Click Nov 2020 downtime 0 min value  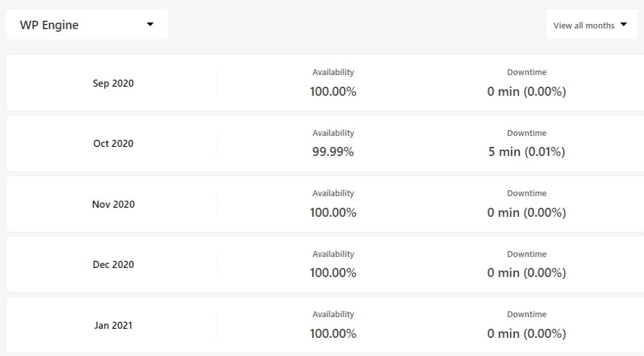(526, 212)
